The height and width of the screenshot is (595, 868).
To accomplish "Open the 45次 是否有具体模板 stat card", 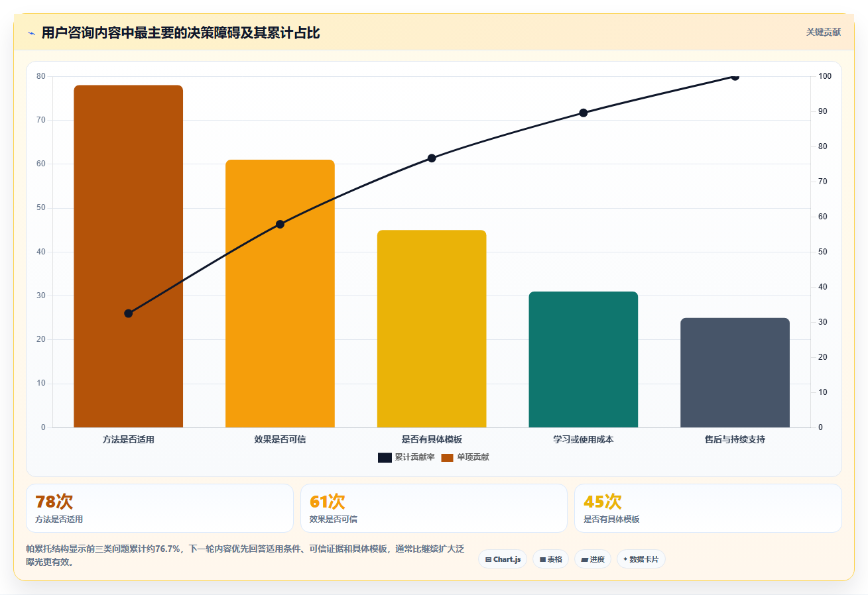I will pos(708,508).
